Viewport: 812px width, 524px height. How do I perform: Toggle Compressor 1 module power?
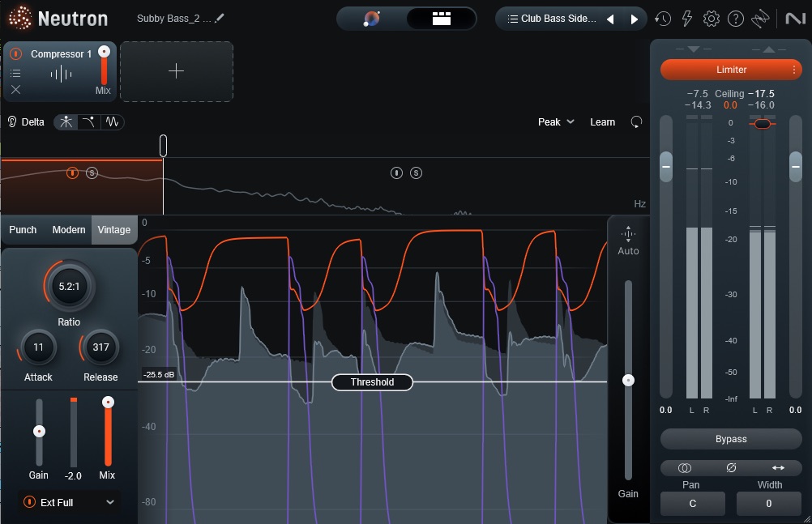16,53
